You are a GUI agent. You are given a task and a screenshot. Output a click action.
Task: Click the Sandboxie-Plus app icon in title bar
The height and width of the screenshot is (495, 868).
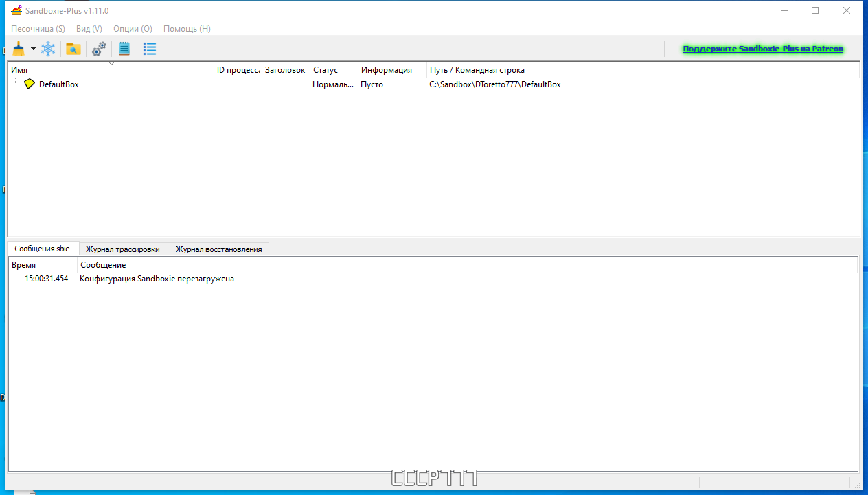click(x=16, y=10)
